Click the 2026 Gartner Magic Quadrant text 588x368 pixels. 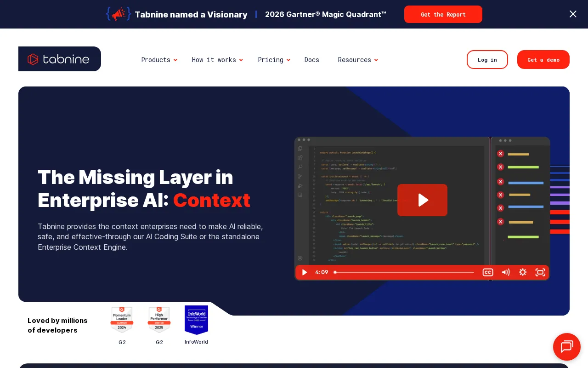(x=326, y=14)
